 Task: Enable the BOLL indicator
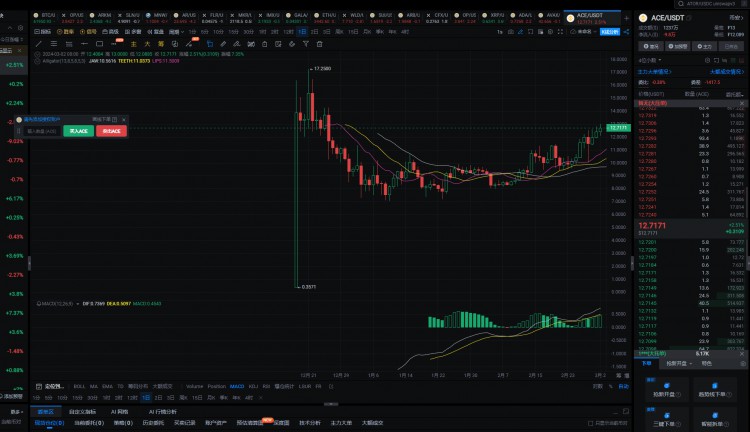pyautogui.click(x=79, y=386)
